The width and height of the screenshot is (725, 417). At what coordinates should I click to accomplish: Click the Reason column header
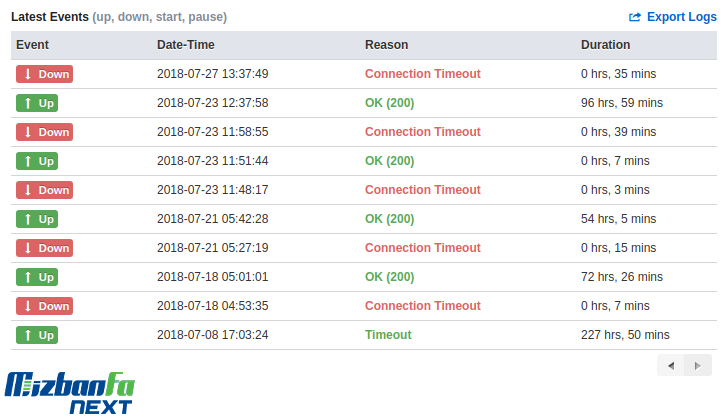coord(387,45)
